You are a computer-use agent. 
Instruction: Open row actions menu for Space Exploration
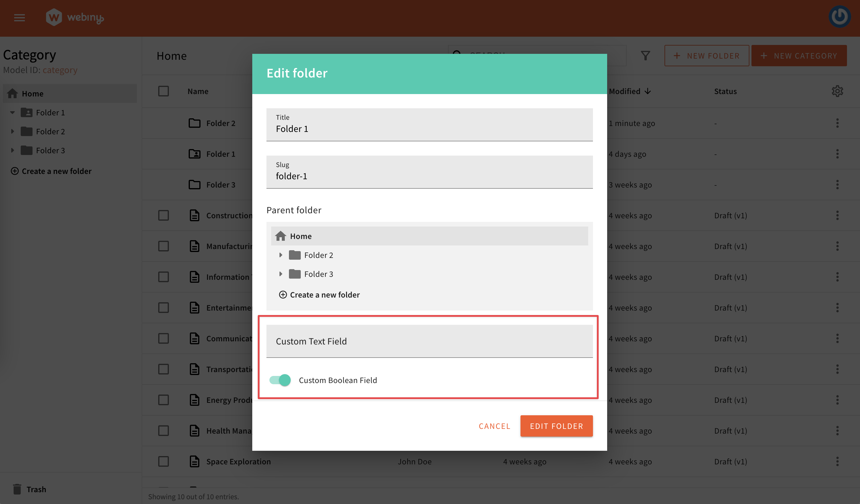pos(838,461)
